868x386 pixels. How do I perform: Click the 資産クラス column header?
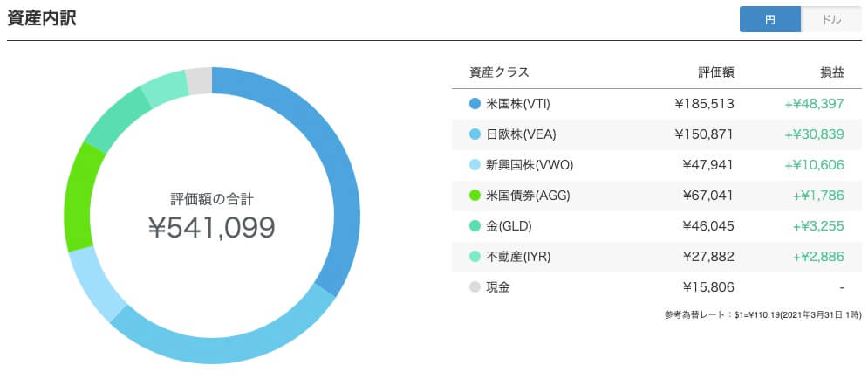(499, 72)
